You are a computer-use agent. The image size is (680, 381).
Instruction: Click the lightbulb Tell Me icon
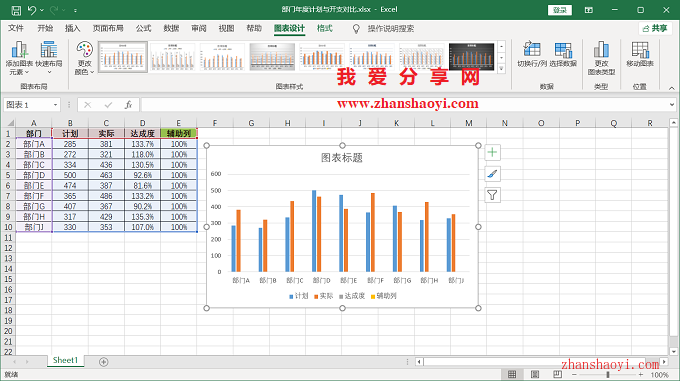(x=356, y=29)
